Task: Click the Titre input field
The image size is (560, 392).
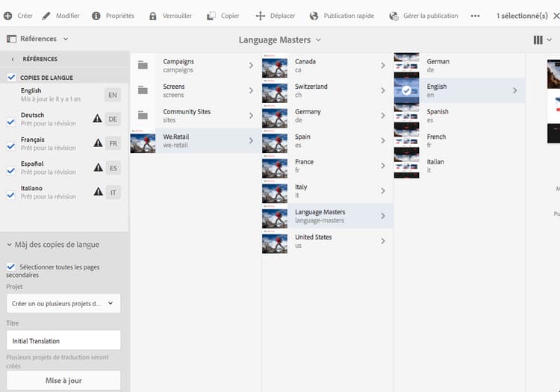Action: click(63, 340)
